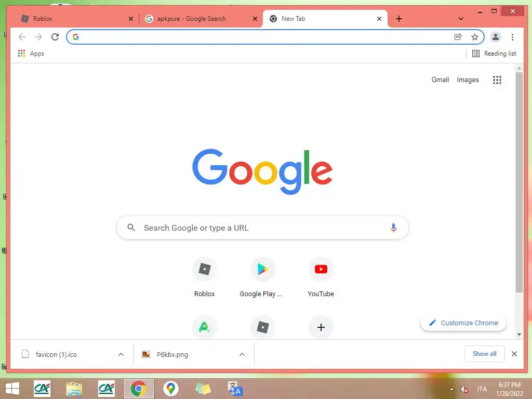Viewport: 532px width, 399px height.
Task: Open a new tab with plus button
Action: coord(399,19)
